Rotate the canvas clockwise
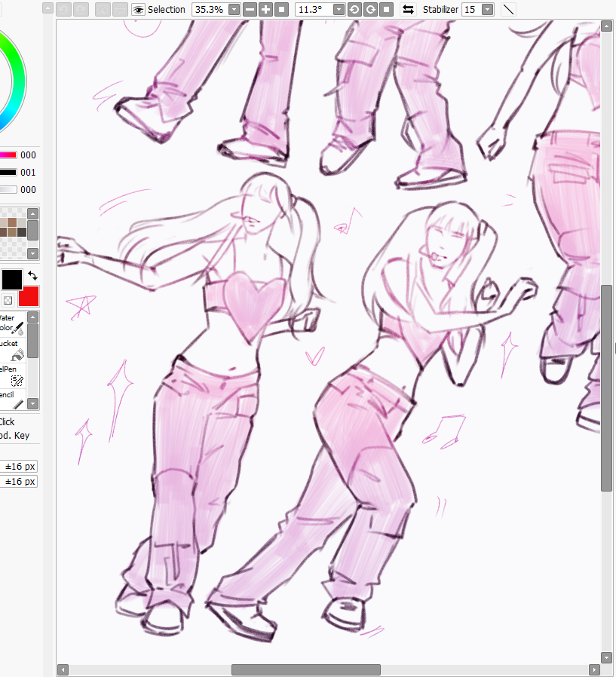 (x=369, y=9)
